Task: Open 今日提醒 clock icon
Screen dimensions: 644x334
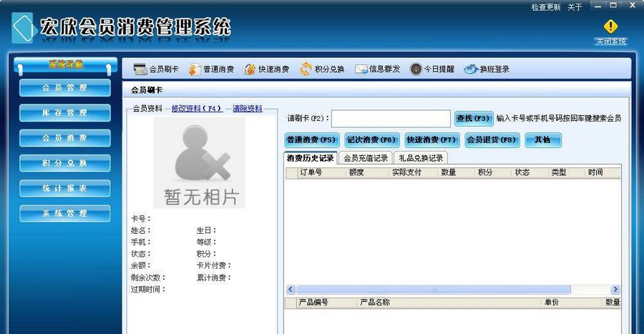Action: (416, 69)
